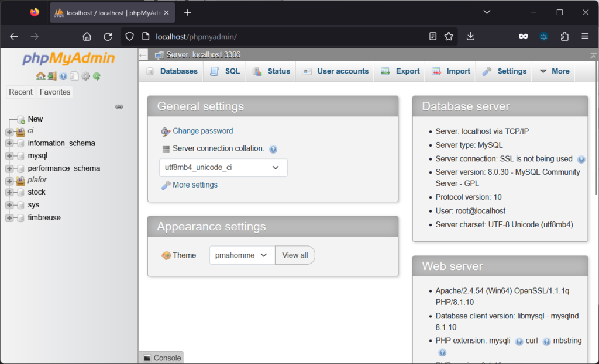Open the Databases tab
The width and height of the screenshot is (599, 364).
click(173, 71)
